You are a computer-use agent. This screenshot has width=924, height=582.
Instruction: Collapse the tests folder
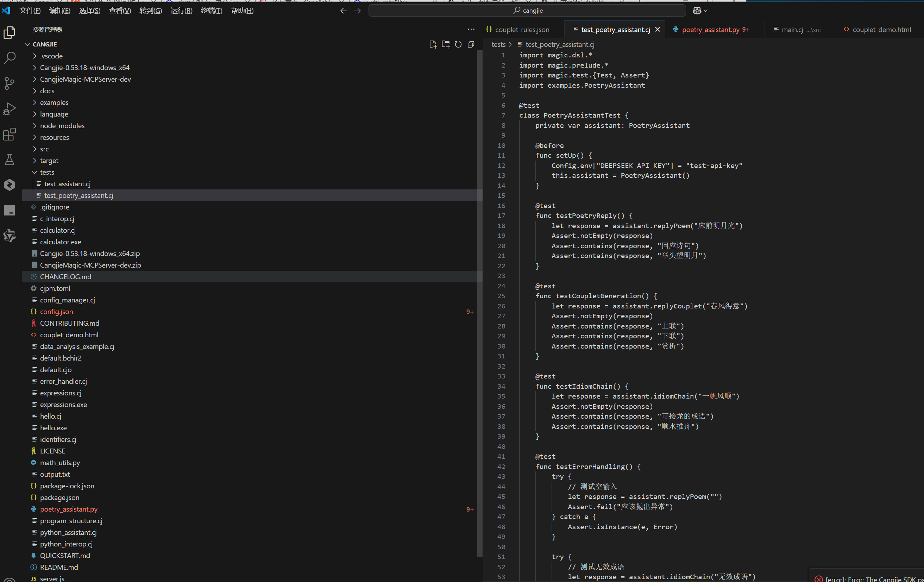47,173
